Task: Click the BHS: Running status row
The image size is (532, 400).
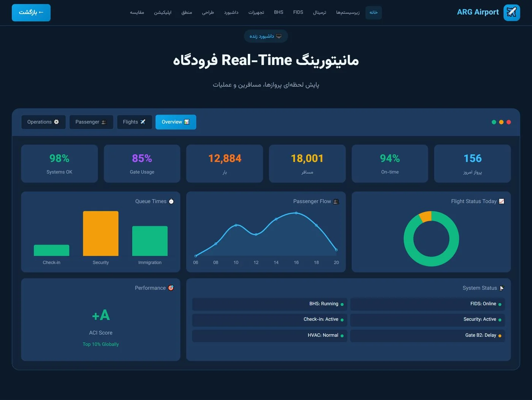Action: pos(269,304)
